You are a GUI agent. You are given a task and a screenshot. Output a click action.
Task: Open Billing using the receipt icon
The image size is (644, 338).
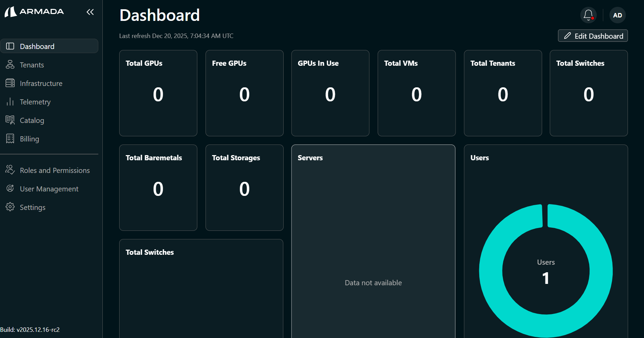10,139
